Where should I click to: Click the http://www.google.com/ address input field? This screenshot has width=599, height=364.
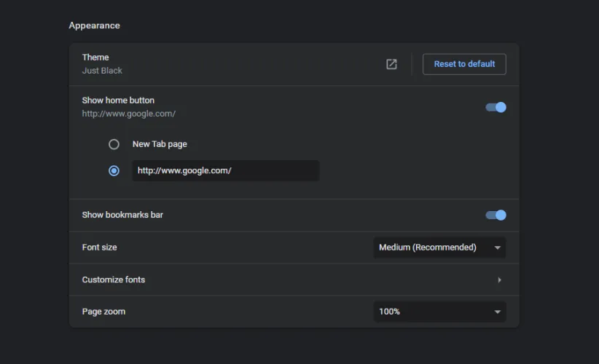click(225, 171)
